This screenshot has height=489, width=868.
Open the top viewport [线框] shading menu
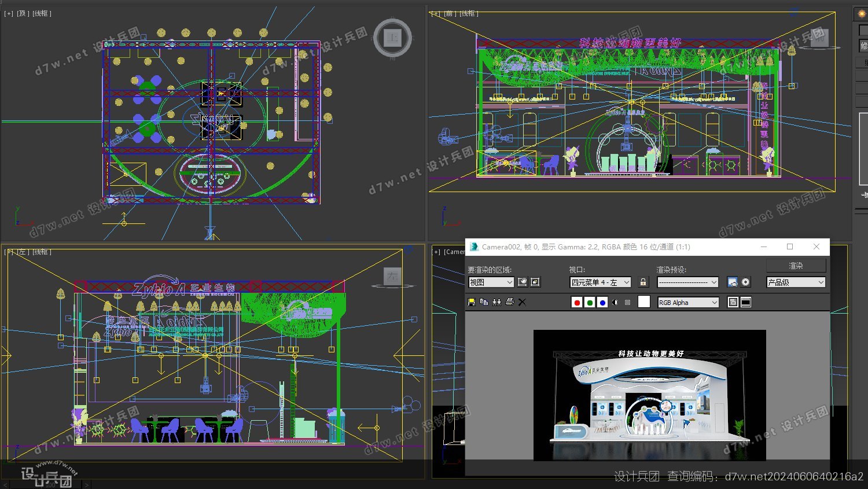pos(42,13)
